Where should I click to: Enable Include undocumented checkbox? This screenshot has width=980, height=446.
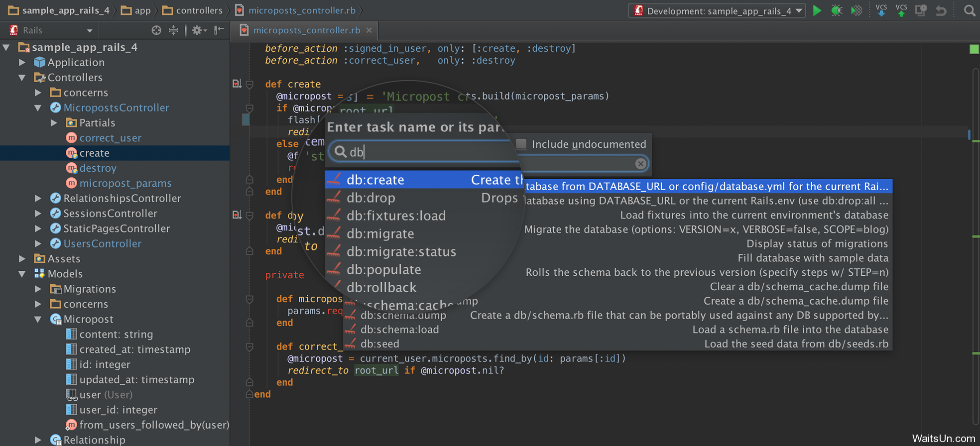pyautogui.click(x=521, y=144)
